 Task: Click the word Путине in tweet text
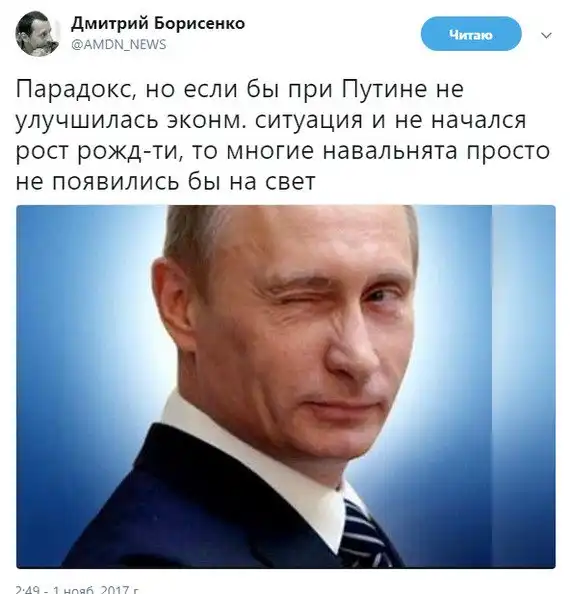pyautogui.click(x=400, y=90)
